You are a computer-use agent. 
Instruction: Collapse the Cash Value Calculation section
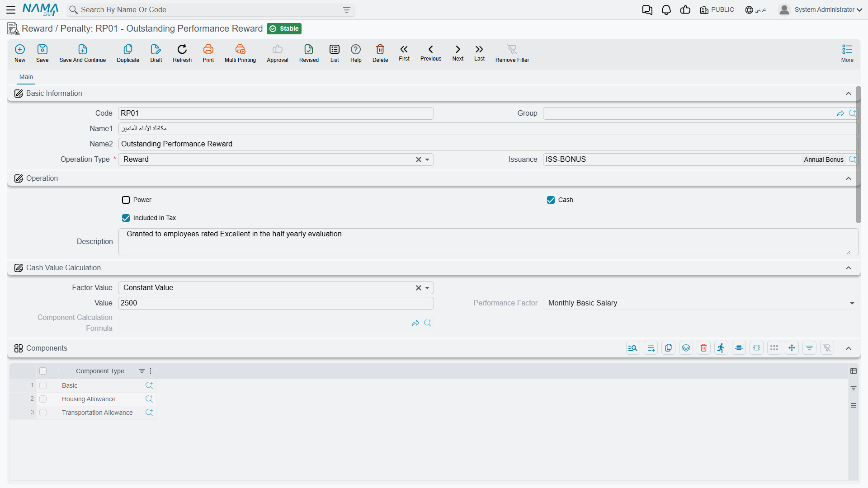pos(849,268)
